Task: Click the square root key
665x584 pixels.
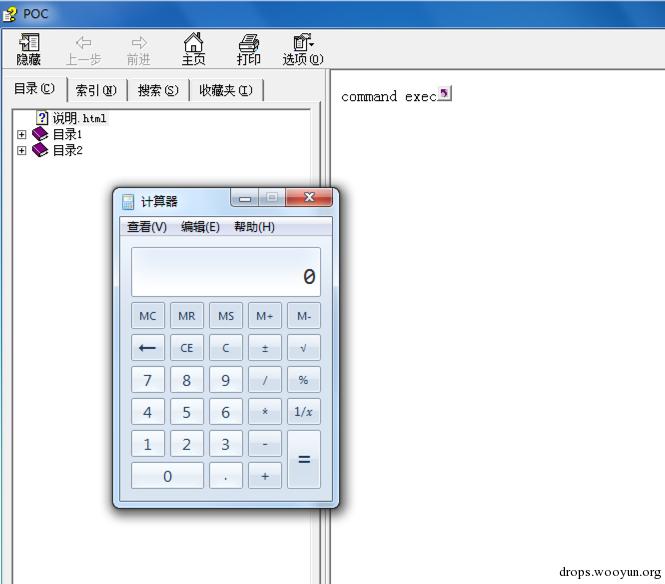Action: pos(304,348)
